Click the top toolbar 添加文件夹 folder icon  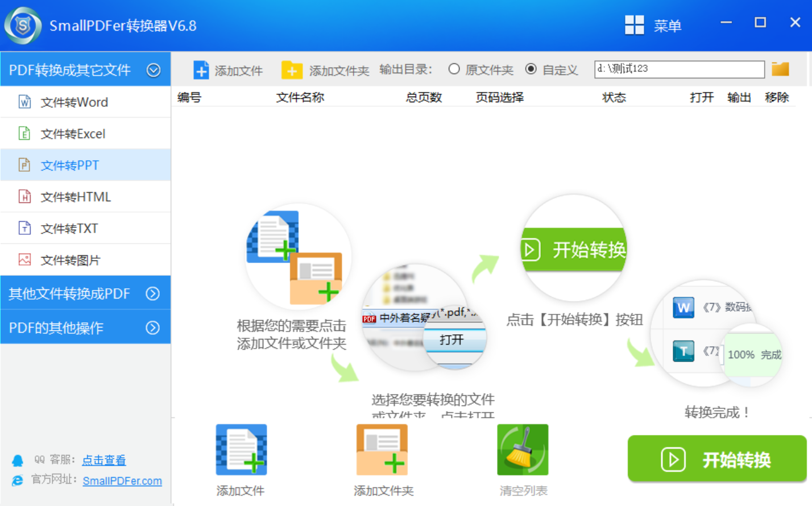tap(292, 70)
